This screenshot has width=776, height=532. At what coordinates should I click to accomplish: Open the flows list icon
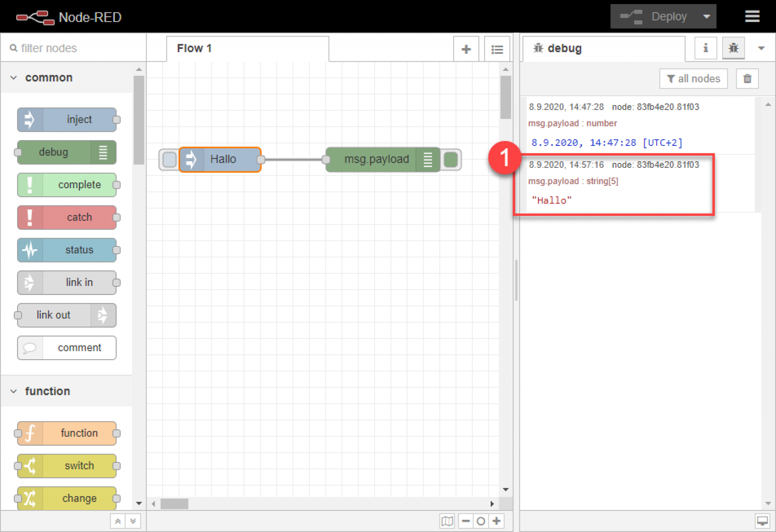coord(497,48)
